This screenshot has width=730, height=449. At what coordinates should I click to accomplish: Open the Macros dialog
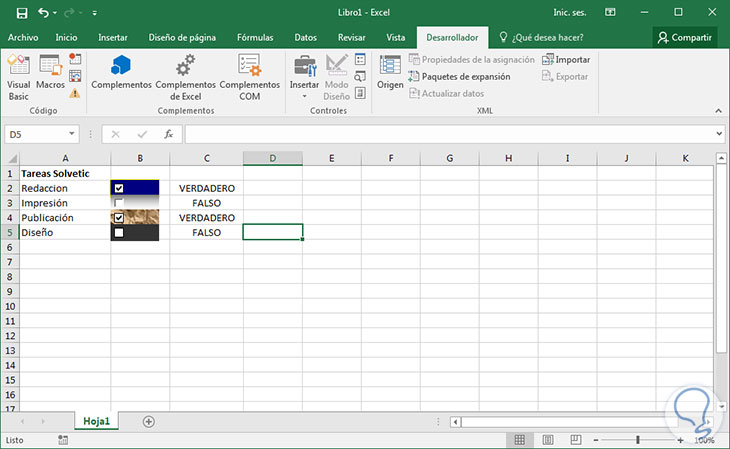click(x=50, y=72)
